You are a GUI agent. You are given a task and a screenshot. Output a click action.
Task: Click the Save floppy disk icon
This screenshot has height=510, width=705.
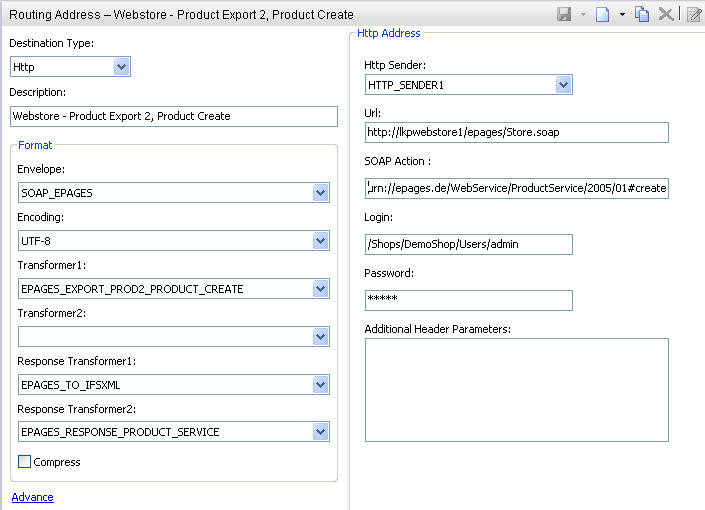pos(564,14)
